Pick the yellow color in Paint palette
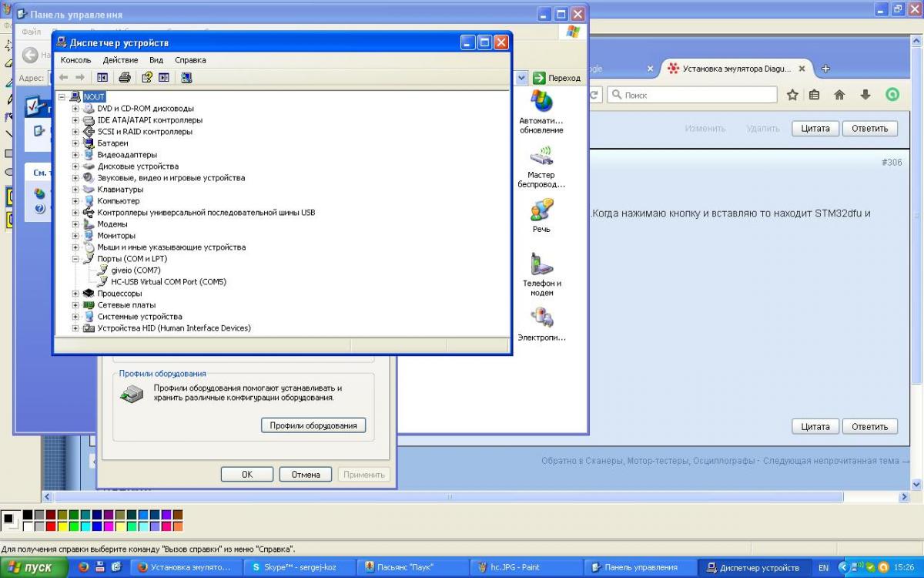Image resolution: width=924 pixels, height=578 pixels. 62,526
